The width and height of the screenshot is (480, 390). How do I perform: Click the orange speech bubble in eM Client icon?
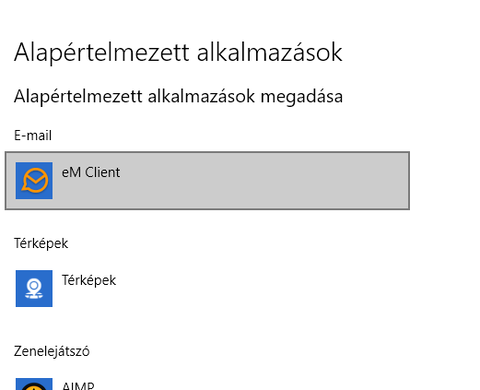coord(34,181)
